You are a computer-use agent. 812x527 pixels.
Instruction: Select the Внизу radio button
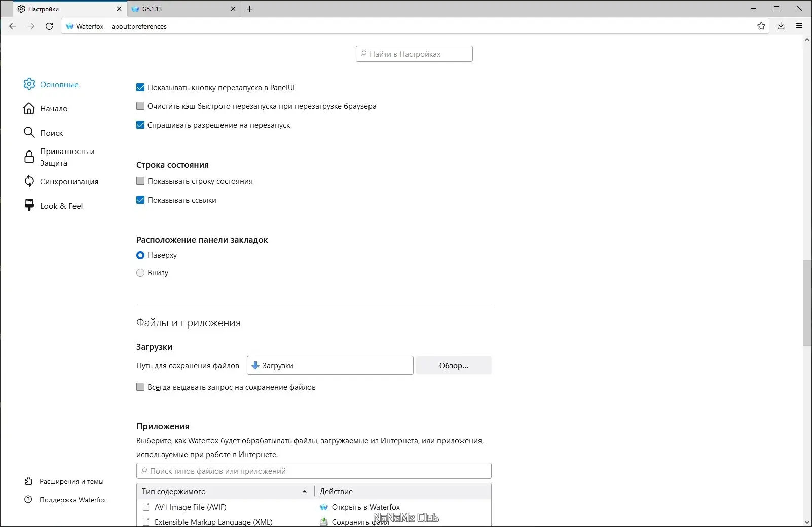pyautogui.click(x=140, y=273)
